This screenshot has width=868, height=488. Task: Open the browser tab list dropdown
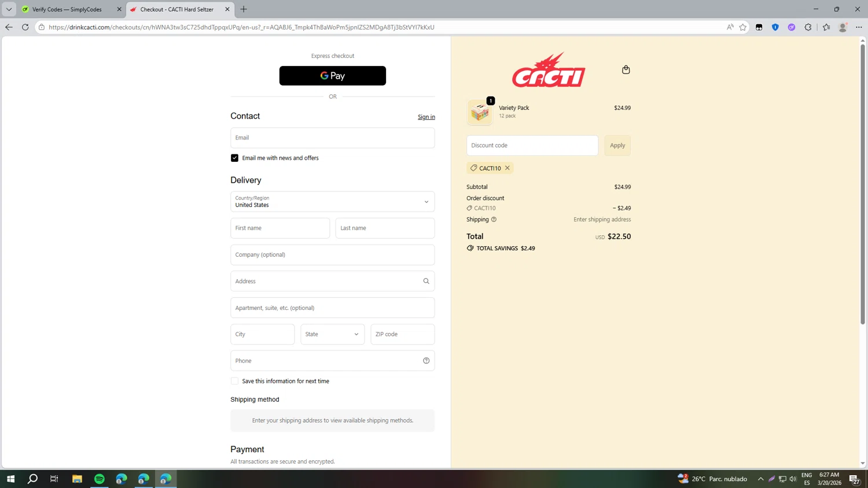(x=9, y=9)
